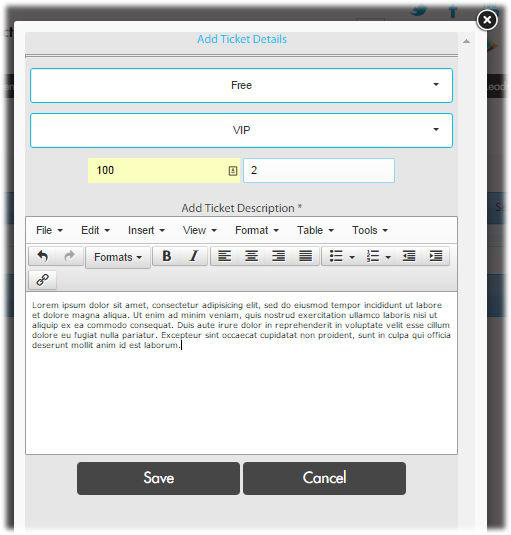Click the redo arrow icon
This screenshot has width=511, height=535.
[x=70, y=256]
